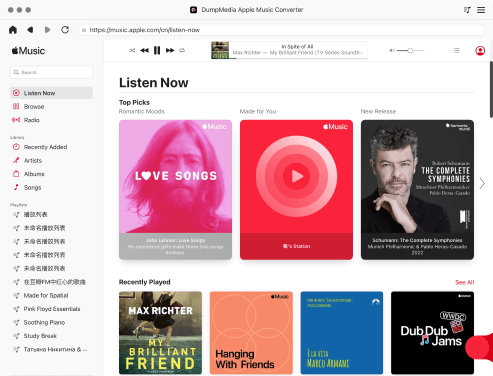Toggle repeat mode

pos(182,50)
